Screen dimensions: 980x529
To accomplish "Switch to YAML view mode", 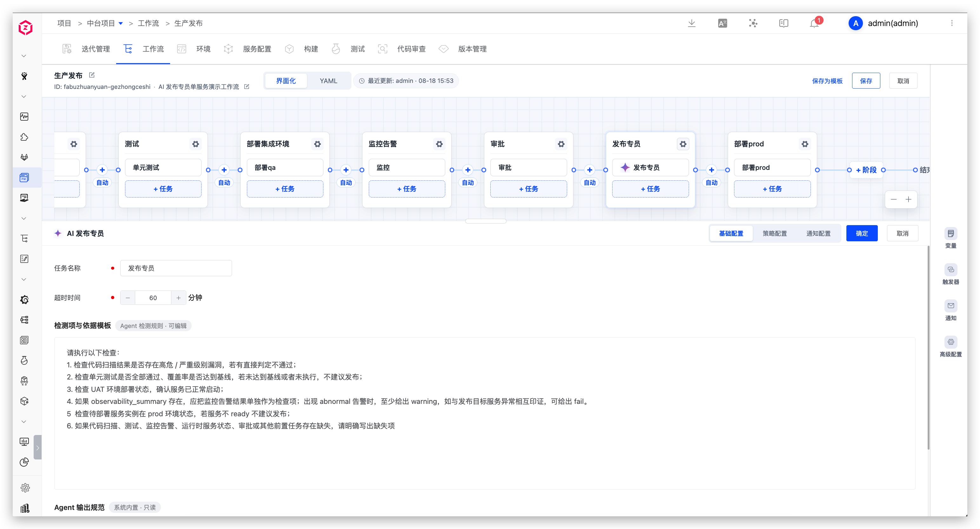I will tap(328, 81).
